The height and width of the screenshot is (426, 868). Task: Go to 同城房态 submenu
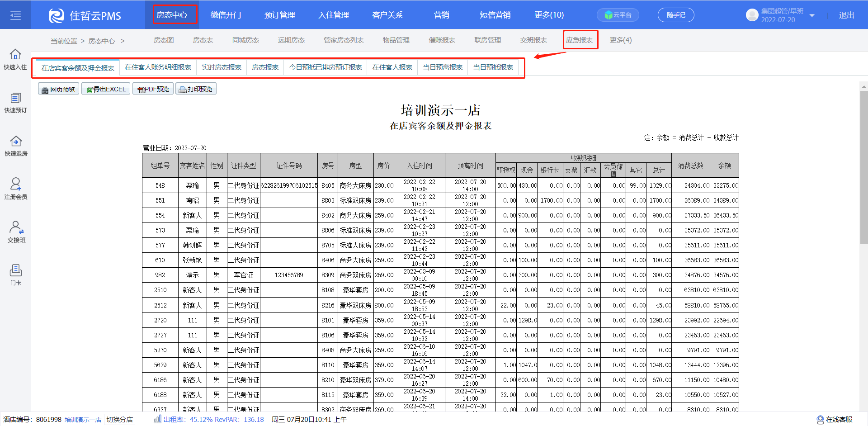245,40
